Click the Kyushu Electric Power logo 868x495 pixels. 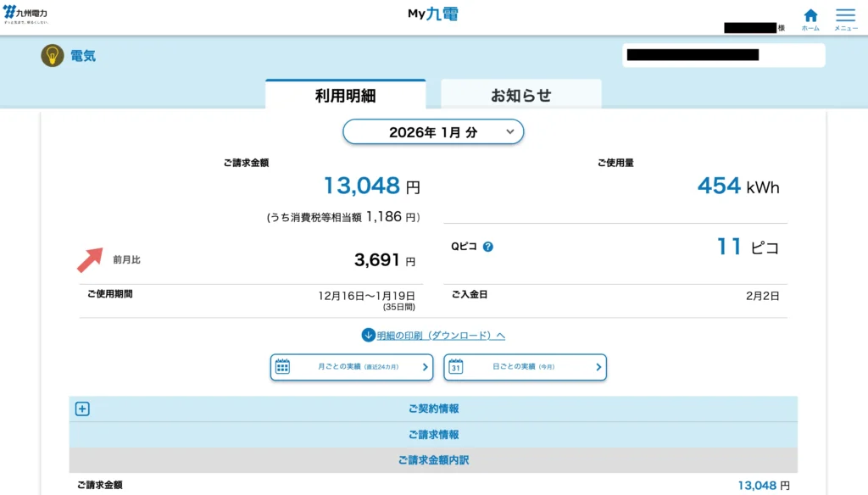click(x=25, y=14)
